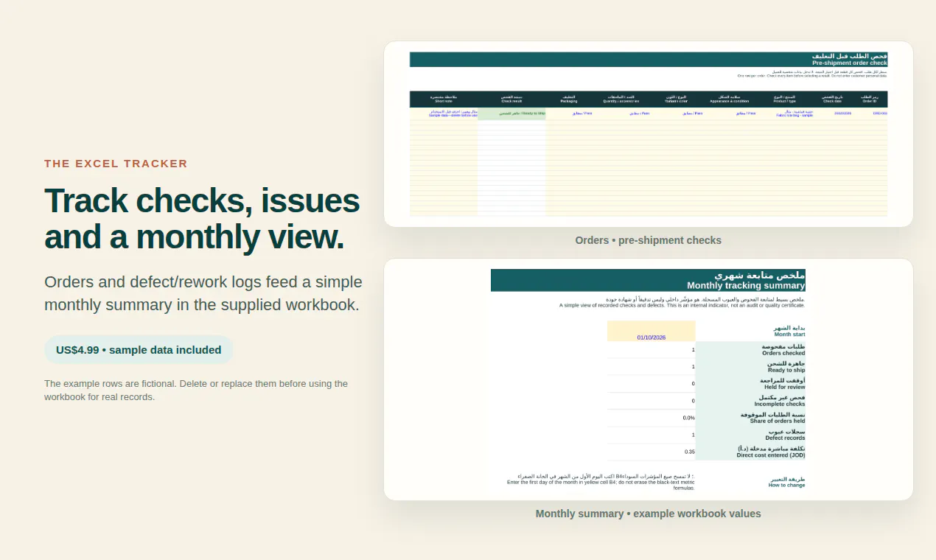The height and width of the screenshot is (560, 936).
Task: Click the green 'Ready to ship' result cell
Action: click(511, 113)
